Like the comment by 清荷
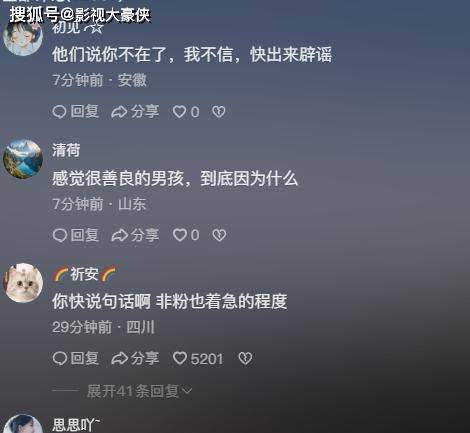470x433 pixels. tap(186, 235)
